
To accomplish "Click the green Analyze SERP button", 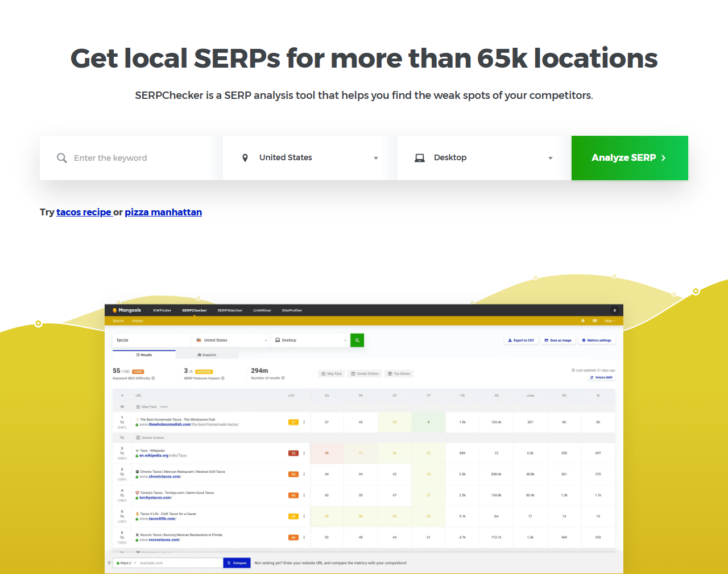I will [x=630, y=158].
